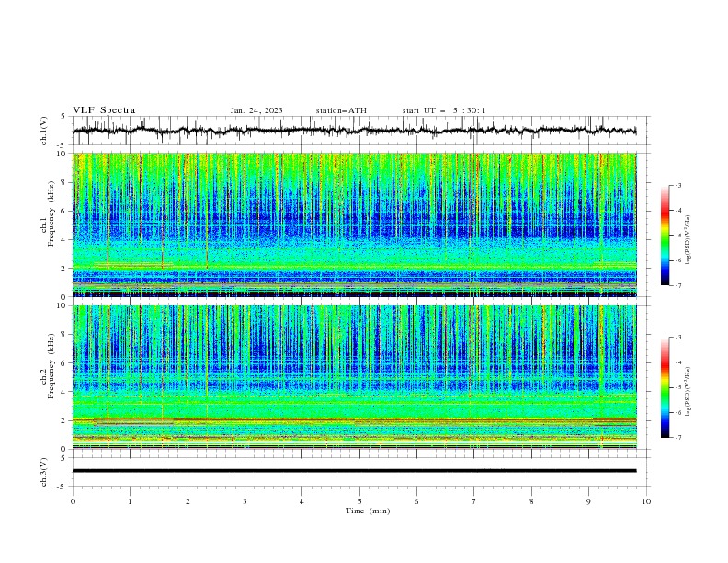Click the "1" tick on the time axis
The image size is (728, 563).
[130, 501]
